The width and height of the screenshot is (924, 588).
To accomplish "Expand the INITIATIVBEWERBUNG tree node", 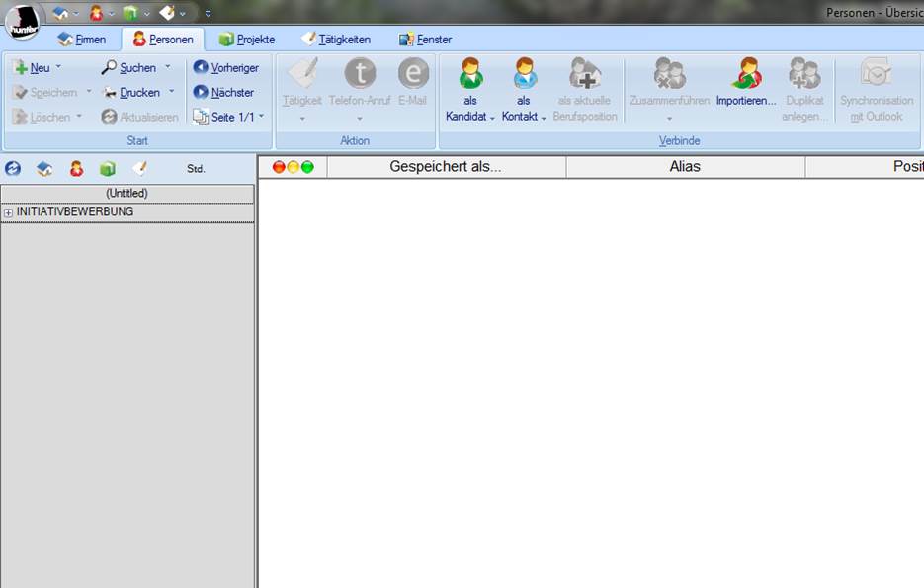I will click(9, 212).
